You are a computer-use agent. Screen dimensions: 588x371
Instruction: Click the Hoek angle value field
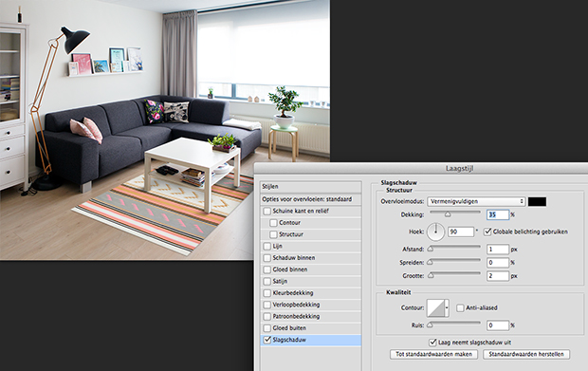(461, 232)
